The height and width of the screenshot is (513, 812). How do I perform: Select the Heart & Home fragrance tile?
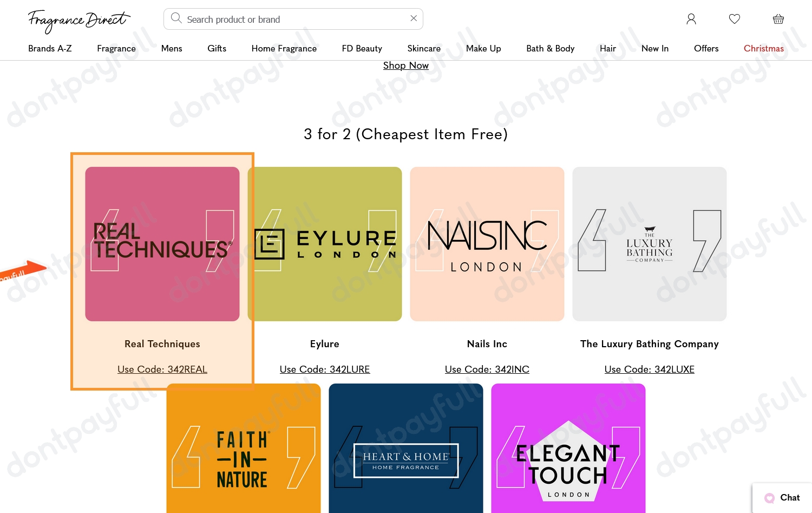pyautogui.click(x=406, y=448)
